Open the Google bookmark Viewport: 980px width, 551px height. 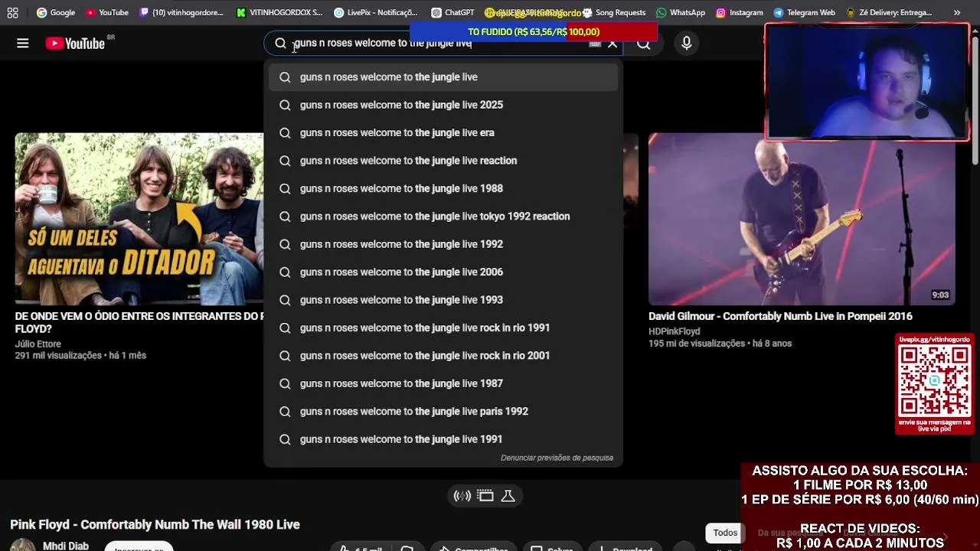(56, 12)
